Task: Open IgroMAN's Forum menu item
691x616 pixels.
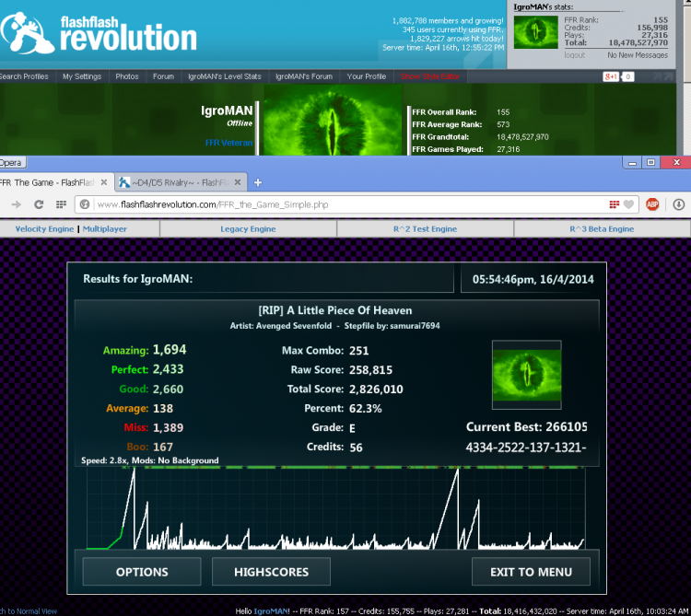Action: click(304, 76)
